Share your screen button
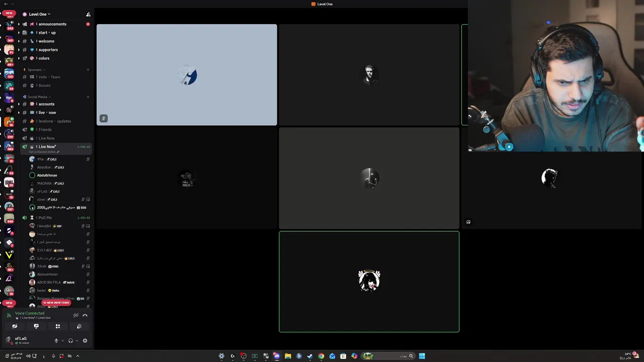Viewport: 644px width, 362px height. tap(36, 326)
